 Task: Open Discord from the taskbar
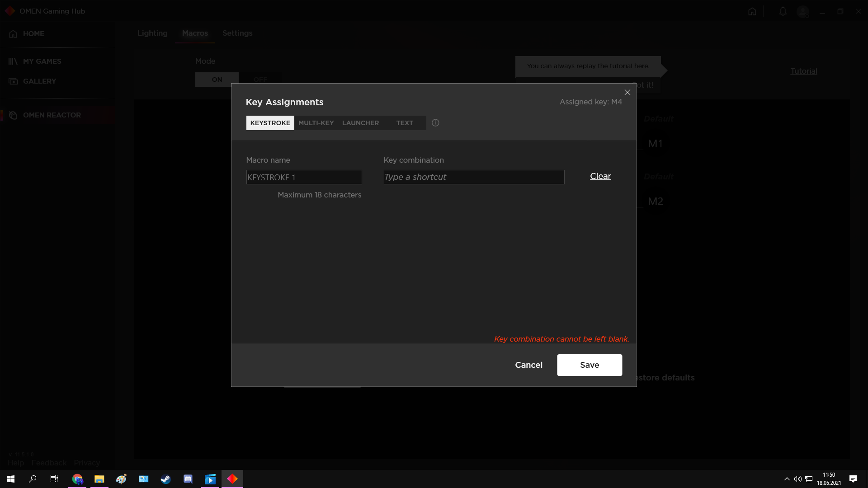tap(188, 479)
